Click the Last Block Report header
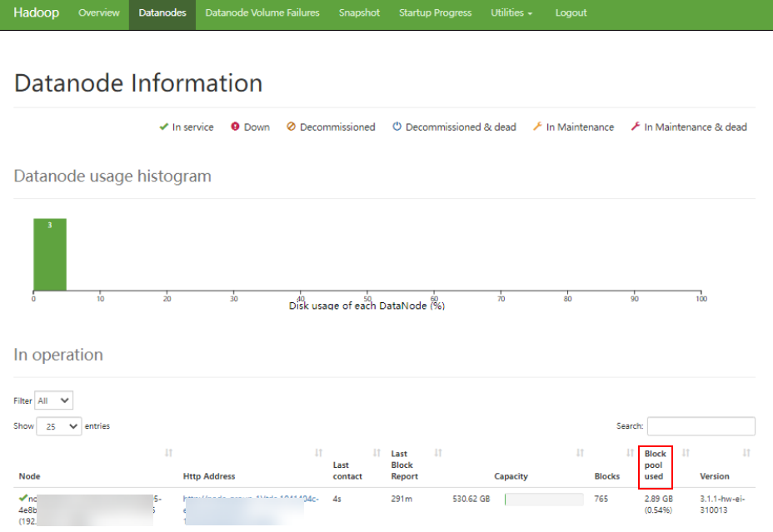Screen dimensions: 773x532 [x=405, y=465]
